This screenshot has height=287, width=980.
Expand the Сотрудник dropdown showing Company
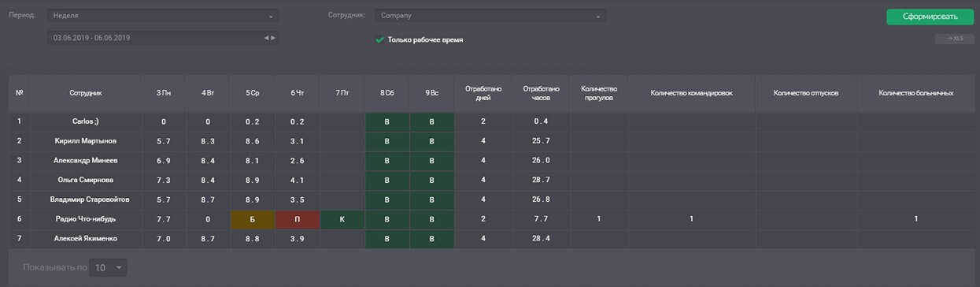[490, 16]
